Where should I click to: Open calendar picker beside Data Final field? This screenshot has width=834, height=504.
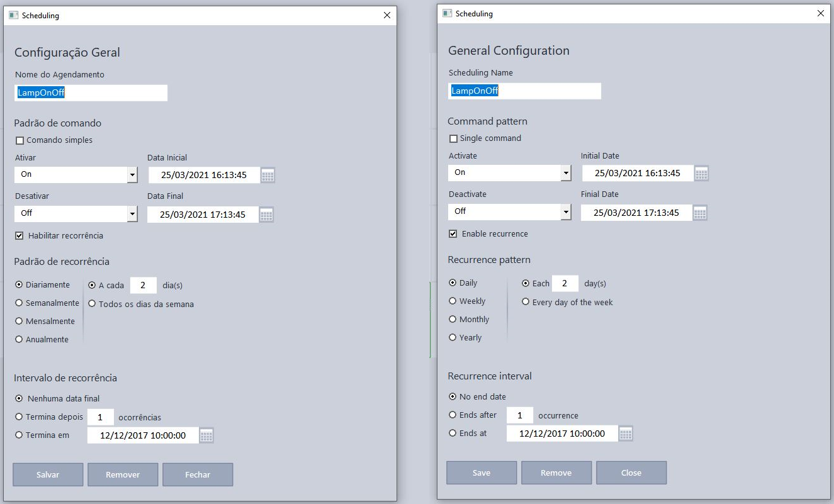click(266, 215)
